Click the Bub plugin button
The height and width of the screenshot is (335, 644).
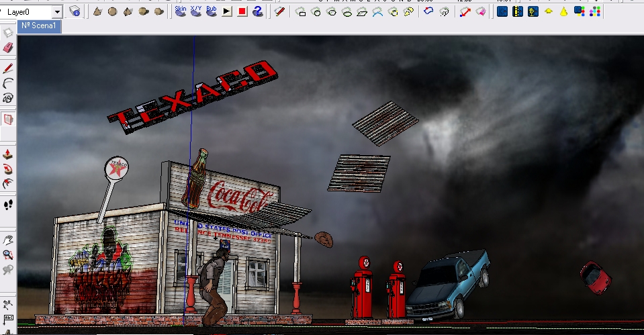pos(211,11)
